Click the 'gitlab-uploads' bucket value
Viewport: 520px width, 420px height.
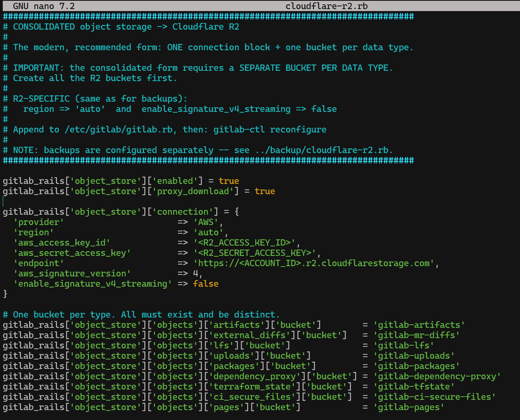(x=414, y=356)
